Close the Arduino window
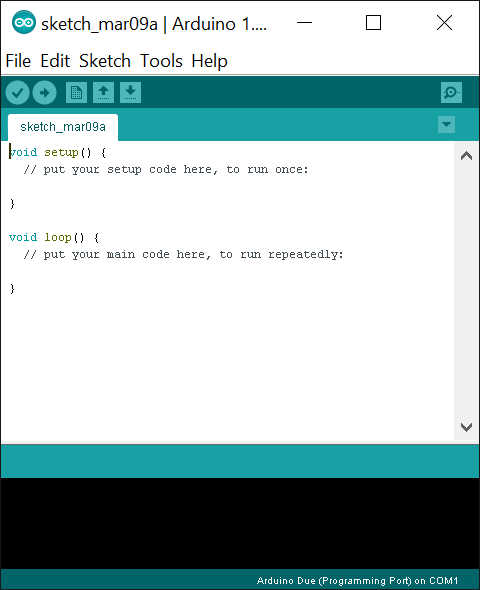The height and width of the screenshot is (590, 480). (444, 23)
